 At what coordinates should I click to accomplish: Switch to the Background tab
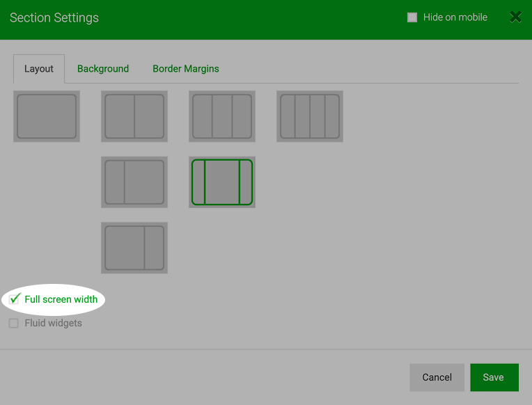(103, 68)
